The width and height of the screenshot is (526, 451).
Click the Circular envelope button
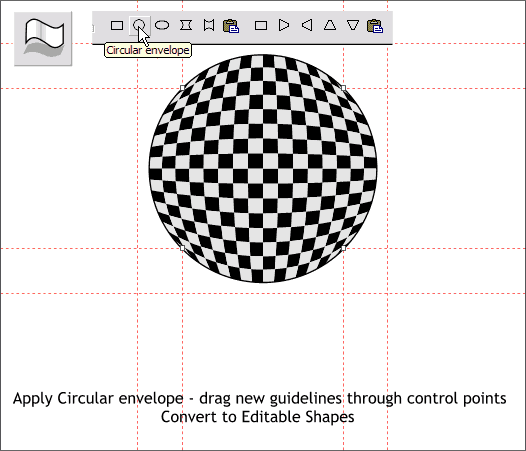pyautogui.click(x=139, y=26)
